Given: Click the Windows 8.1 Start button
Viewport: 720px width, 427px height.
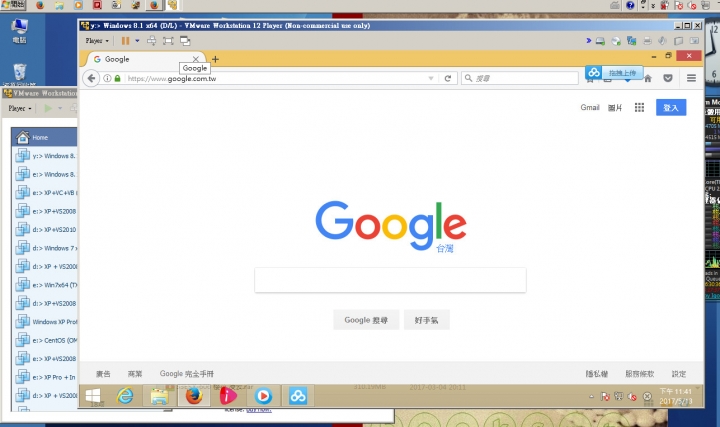Looking at the screenshot, I should click(x=93, y=396).
